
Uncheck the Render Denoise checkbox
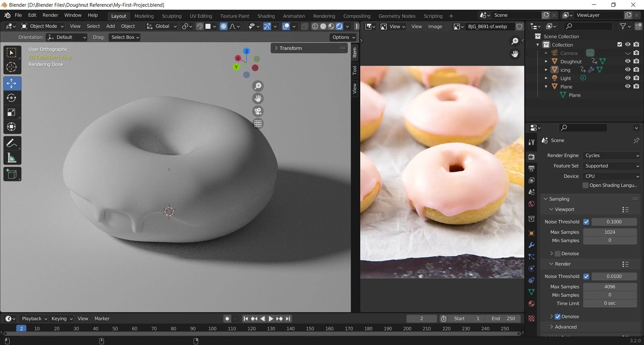click(558, 317)
